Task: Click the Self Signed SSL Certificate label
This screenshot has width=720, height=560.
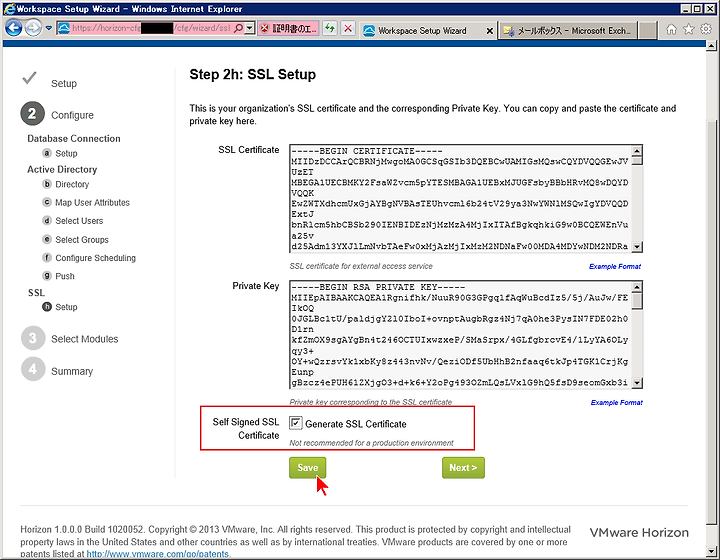Action: [246, 428]
